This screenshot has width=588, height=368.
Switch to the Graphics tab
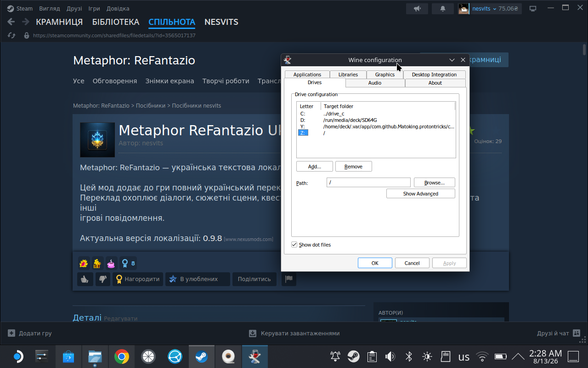385,75
